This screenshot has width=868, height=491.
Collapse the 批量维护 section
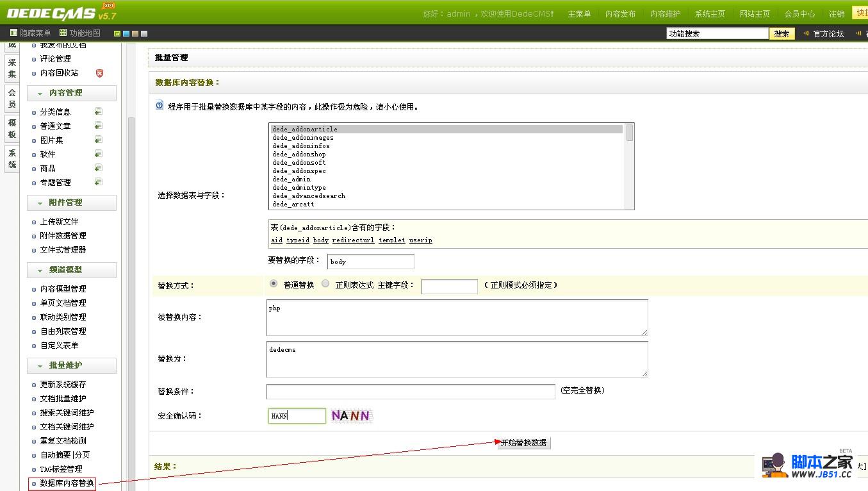point(72,365)
